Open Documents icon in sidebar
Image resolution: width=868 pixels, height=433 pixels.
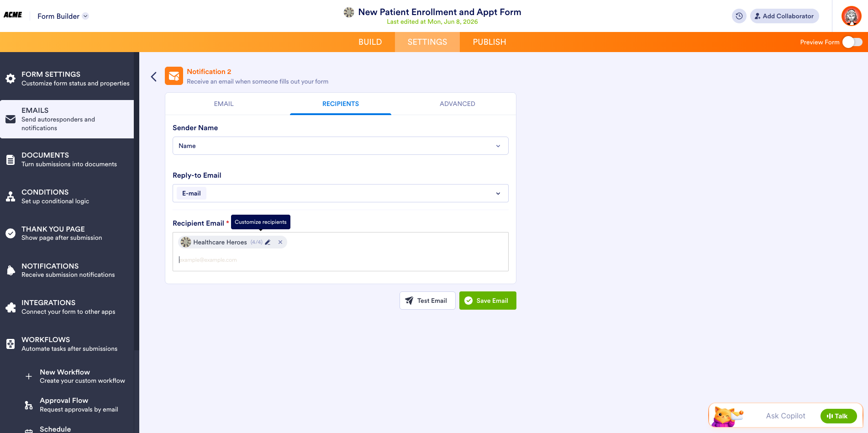point(11,160)
